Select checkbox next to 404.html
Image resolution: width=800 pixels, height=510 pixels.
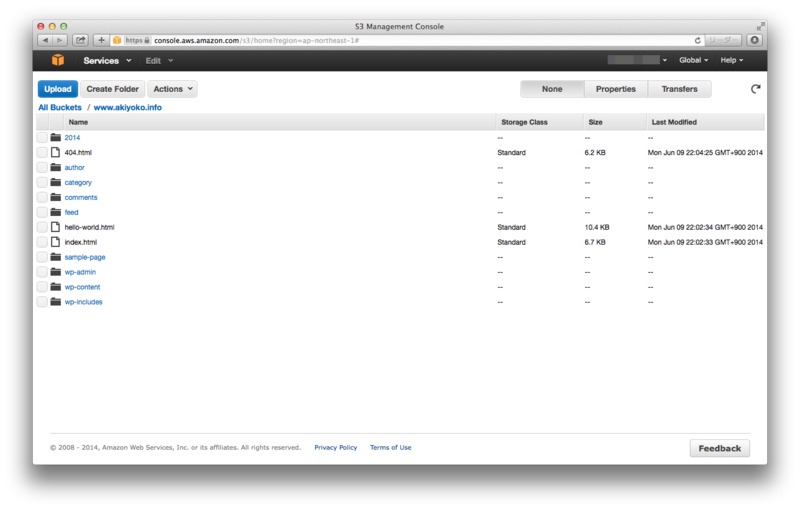(x=42, y=152)
